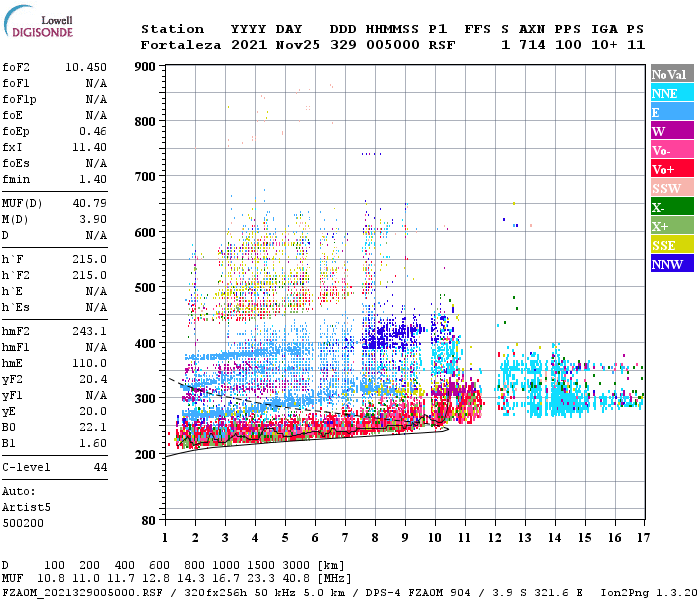Select the E blue legend swatch

[672, 112]
